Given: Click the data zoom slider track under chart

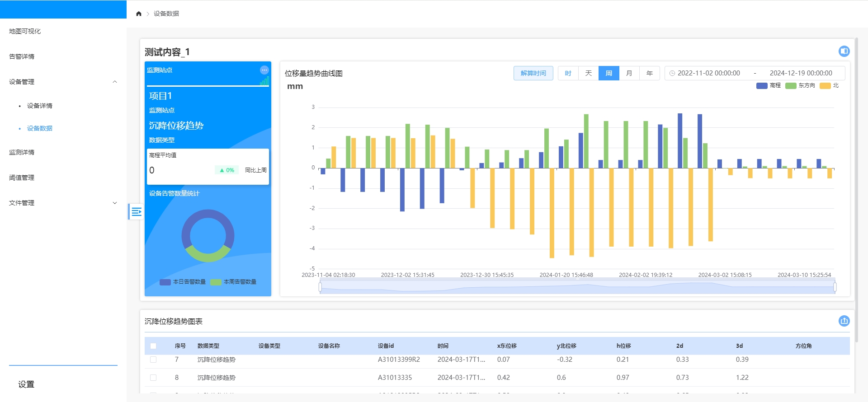Looking at the screenshot, I should click(578, 287).
